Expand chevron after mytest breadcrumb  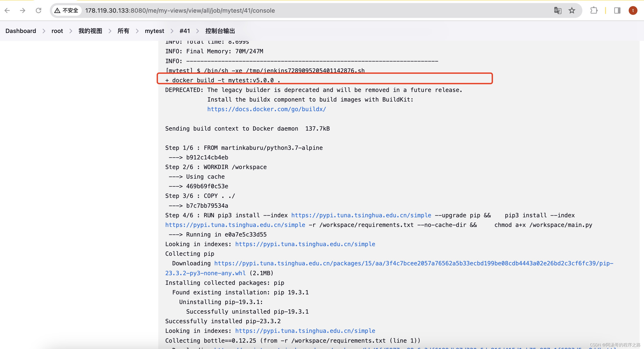(172, 31)
